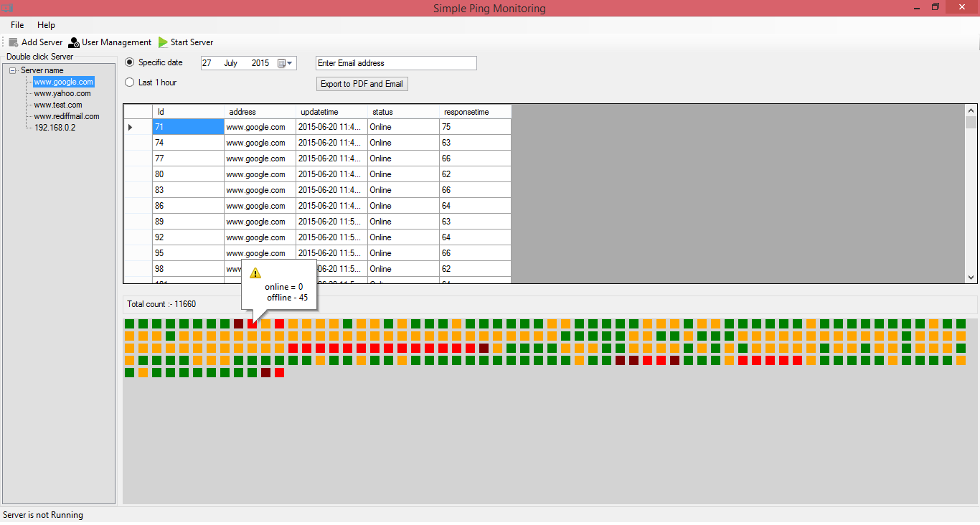Click the Add Server toolbar icon
The height and width of the screenshot is (525, 980).
pos(14,42)
